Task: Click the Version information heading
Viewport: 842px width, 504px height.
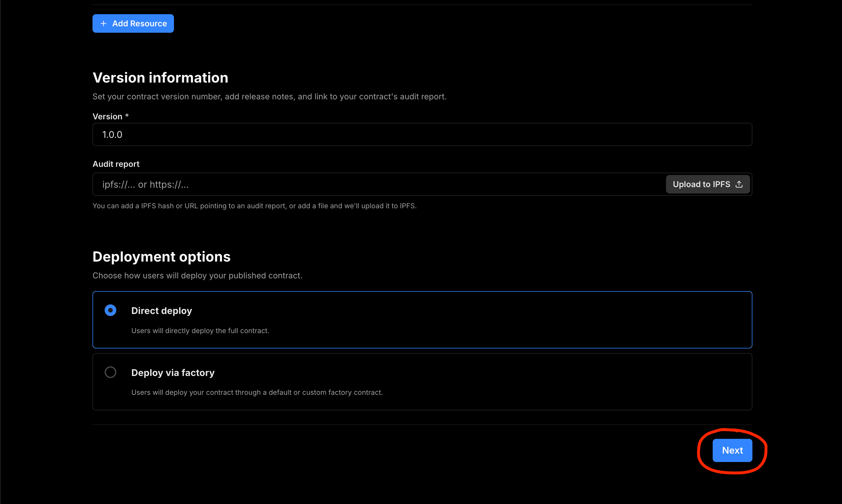Action: [160, 78]
